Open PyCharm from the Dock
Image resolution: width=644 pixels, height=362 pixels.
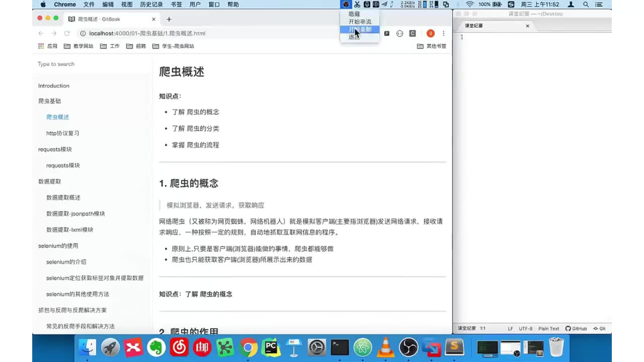[271, 347]
